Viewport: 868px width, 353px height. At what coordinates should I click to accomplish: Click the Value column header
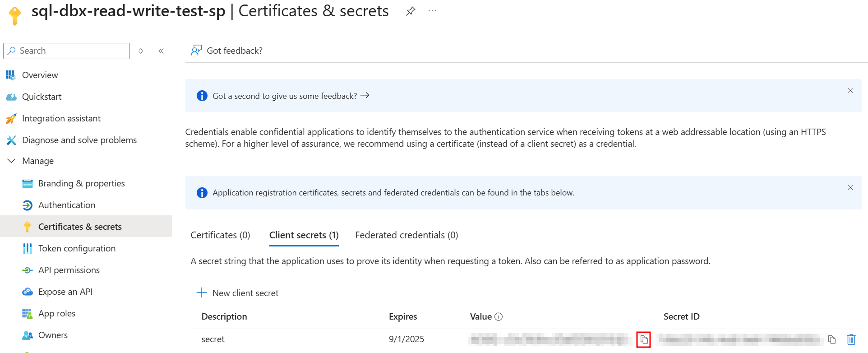point(481,316)
